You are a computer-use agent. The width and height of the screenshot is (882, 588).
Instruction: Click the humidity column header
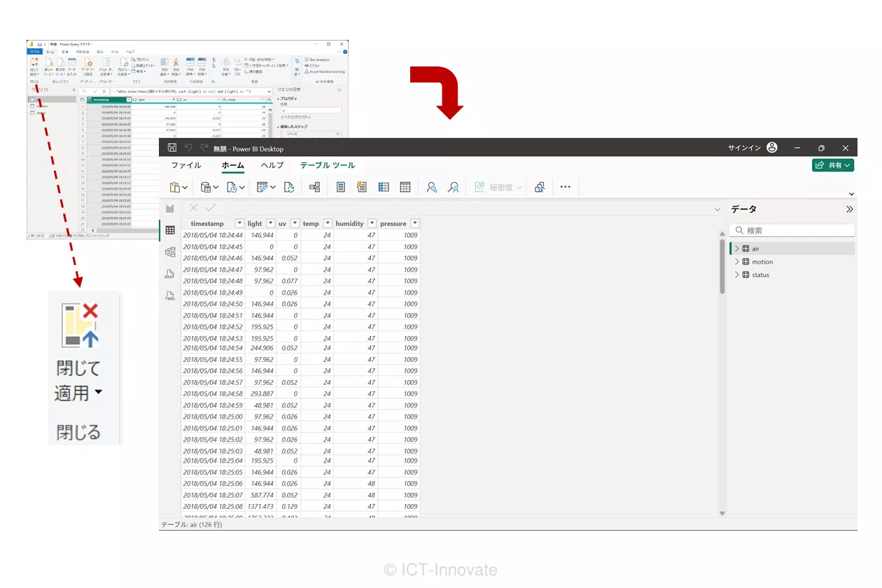tap(349, 223)
